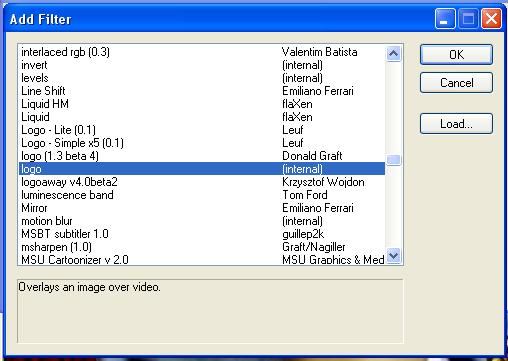The image size is (508, 361).
Task: Select the 'msharpen (1.0)' filter
Action: [x=202, y=247]
